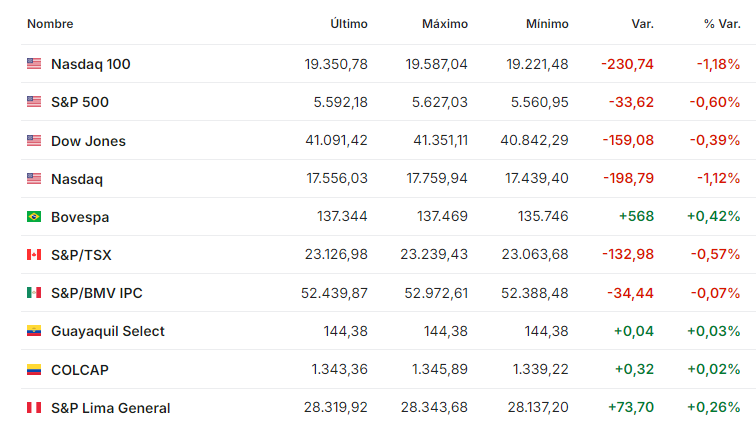
Task: Click the US flag beside S&P 500
Action: point(34,102)
